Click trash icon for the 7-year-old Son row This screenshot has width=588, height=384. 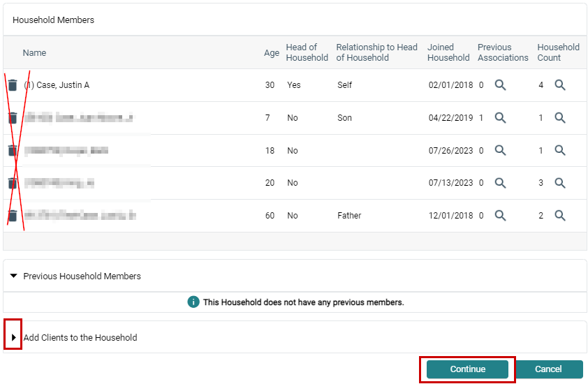pyautogui.click(x=13, y=118)
